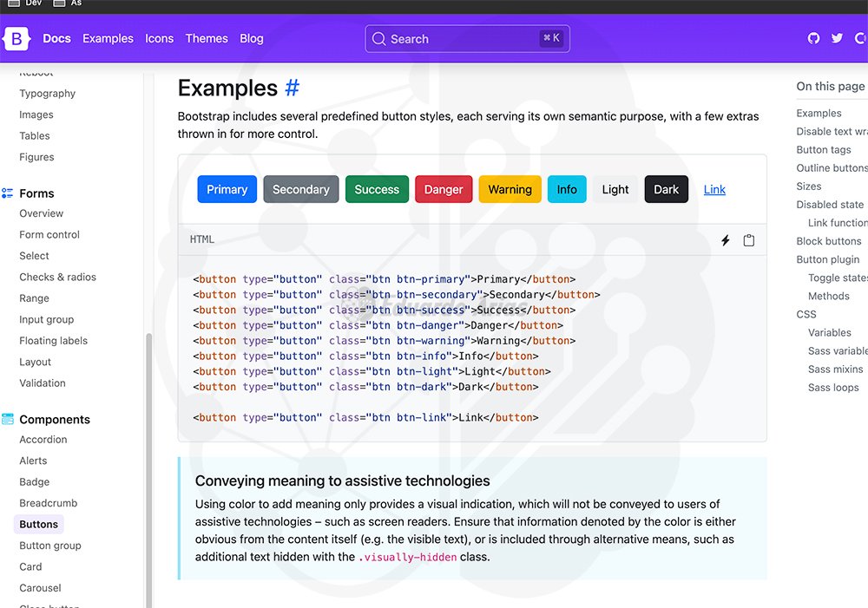Click the red Danger button
Image resolution: width=868 pixels, height=608 pixels.
444,189
